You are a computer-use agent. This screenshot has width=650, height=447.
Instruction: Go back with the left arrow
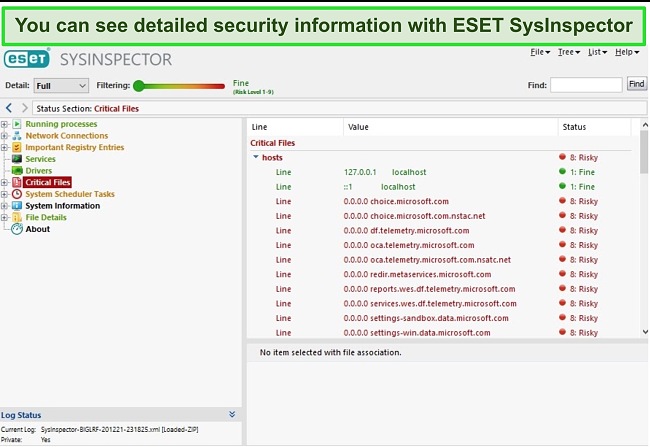click(x=9, y=108)
